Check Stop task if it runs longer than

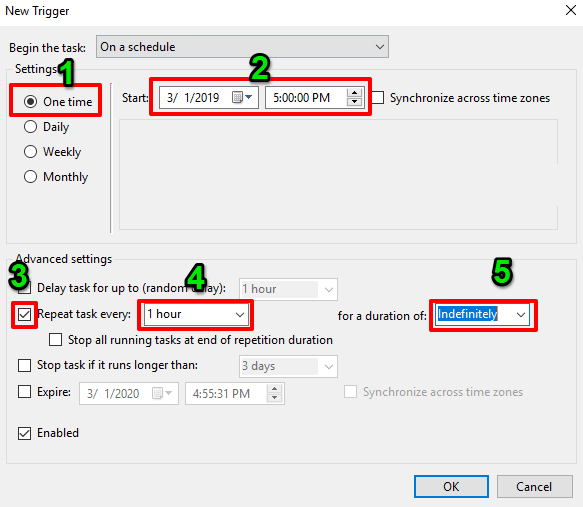point(25,365)
